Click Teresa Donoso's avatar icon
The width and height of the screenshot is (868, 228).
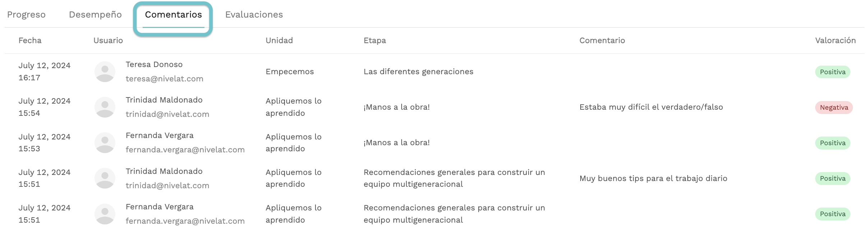(x=105, y=72)
